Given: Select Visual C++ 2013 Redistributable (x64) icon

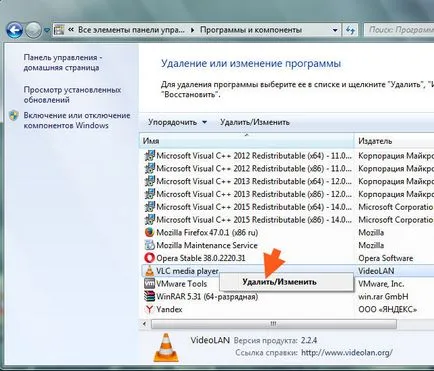Looking at the screenshot, I should pos(150,181).
